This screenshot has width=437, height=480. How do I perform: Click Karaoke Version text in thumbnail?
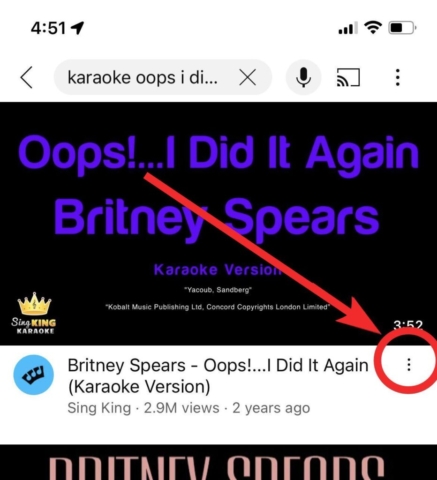(218, 270)
